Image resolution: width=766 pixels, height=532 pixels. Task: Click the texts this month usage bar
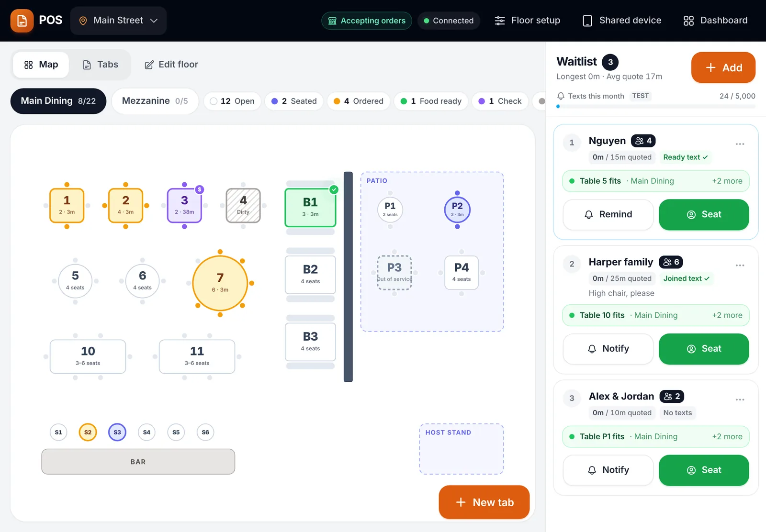(656, 106)
